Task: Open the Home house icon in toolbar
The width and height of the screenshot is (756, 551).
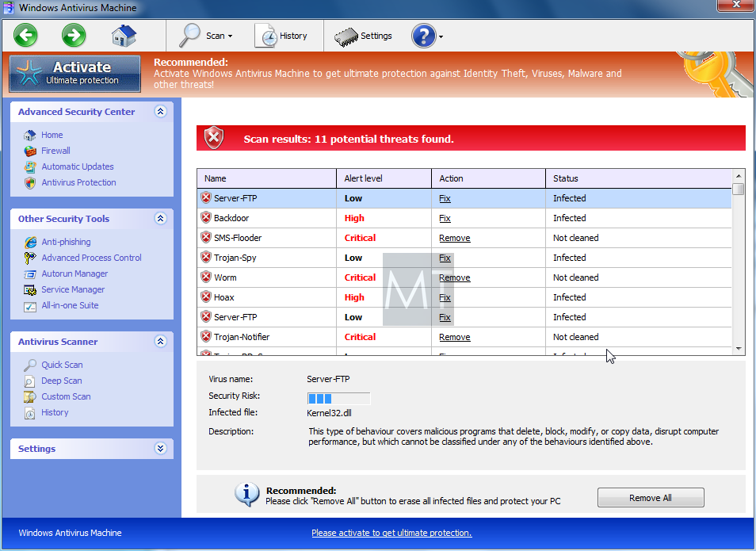Action: (x=124, y=36)
